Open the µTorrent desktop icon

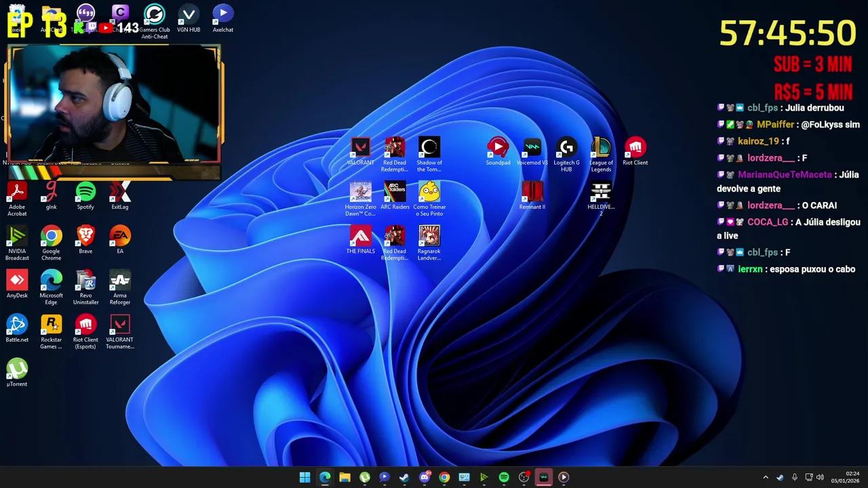point(17,372)
